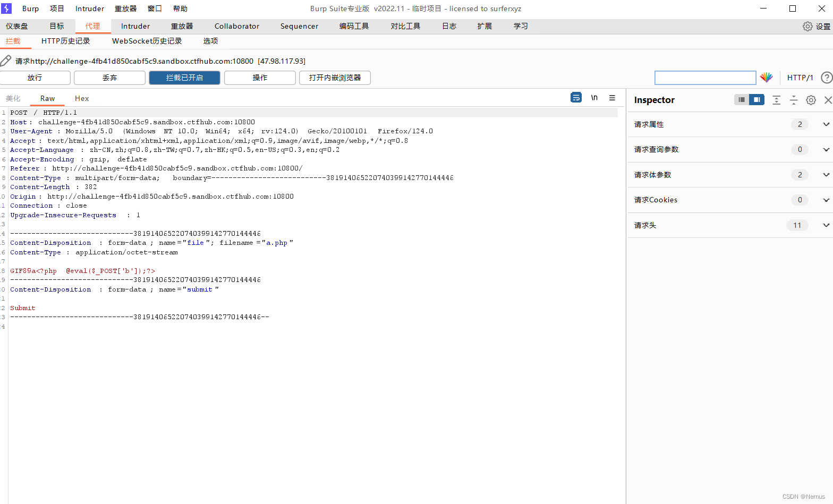Switch to the 仪表盘 tab
Image resolution: width=833 pixels, height=504 pixels.
[17, 26]
